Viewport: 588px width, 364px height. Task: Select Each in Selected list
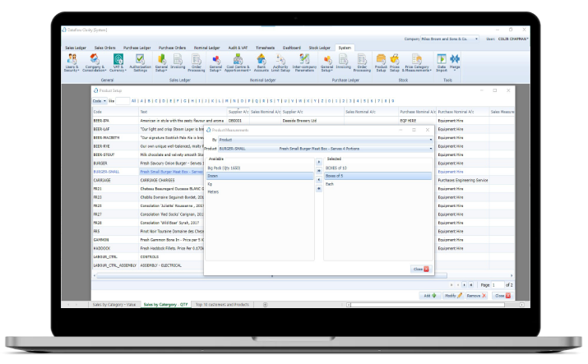(378, 184)
